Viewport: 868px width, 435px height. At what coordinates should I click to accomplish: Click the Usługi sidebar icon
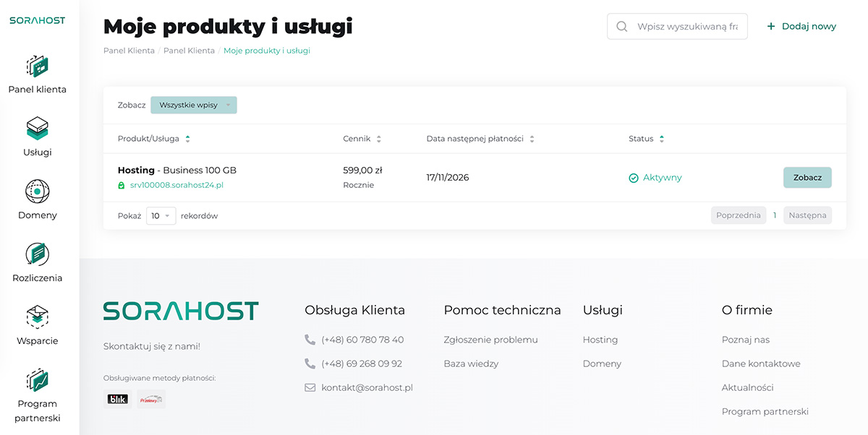tap(37, 129)
